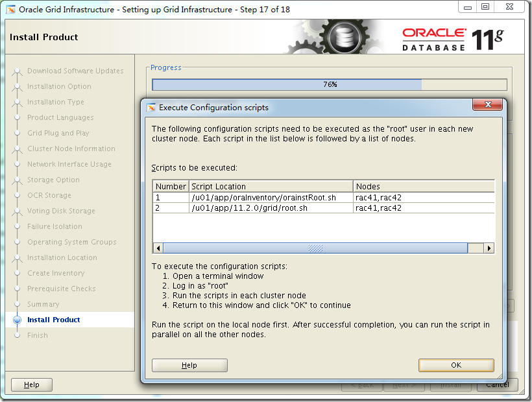Click the 76% installation progress bar
Image resolution: width=532 pixels, height=402 pixels.
[330, 84]
